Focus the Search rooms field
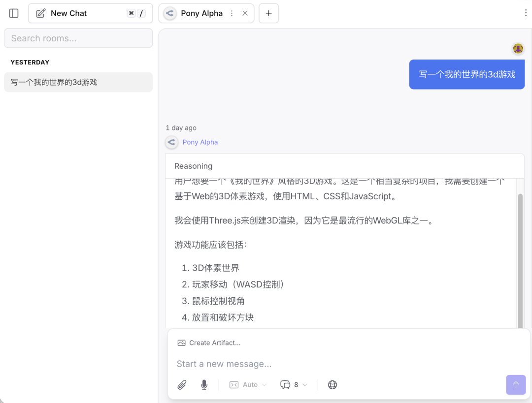Screen dimensions: 532x403 [78, 38]
